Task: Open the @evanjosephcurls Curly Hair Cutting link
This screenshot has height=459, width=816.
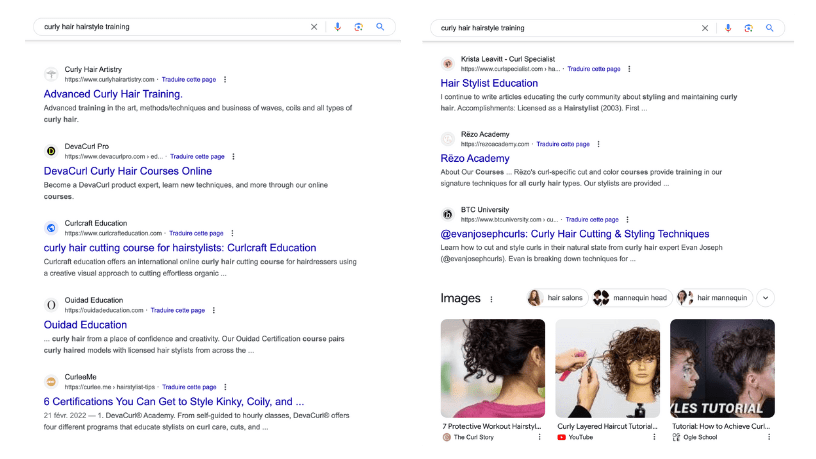Action: click(575, 234)
